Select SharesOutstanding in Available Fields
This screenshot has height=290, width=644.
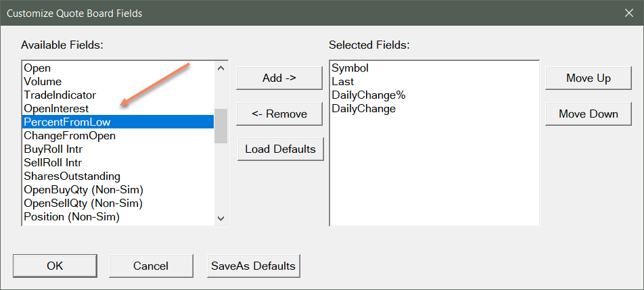pyautogui.click(x=72, y=176)
